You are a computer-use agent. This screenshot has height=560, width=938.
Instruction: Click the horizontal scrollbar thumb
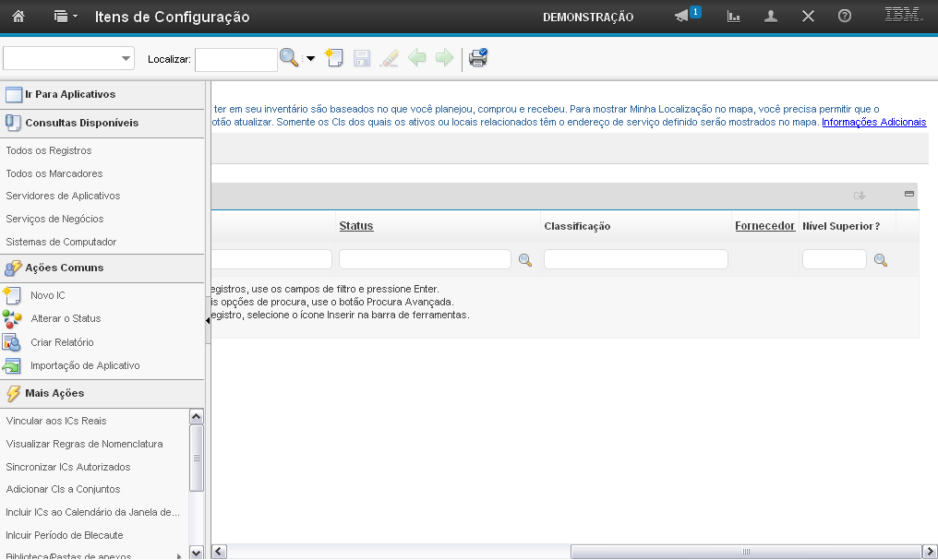746,552
